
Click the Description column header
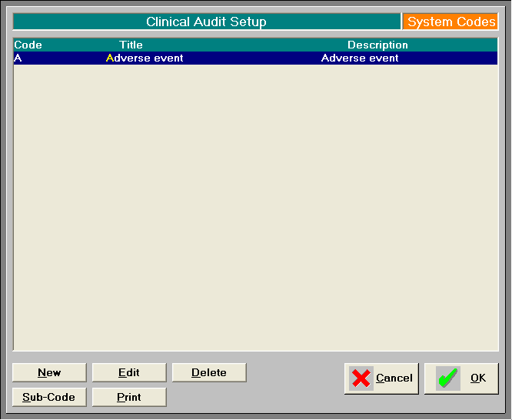point(377,45)
